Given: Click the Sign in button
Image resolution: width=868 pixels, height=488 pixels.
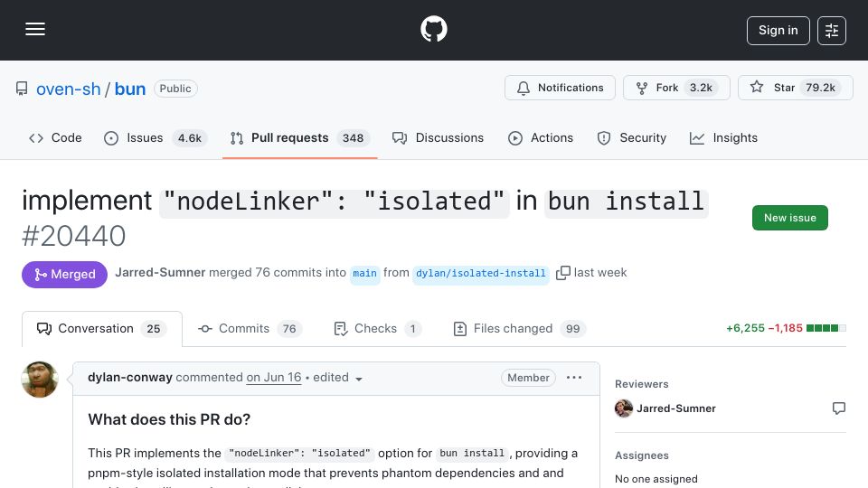Looking at the screenshot, I should [x=778, y=31].
